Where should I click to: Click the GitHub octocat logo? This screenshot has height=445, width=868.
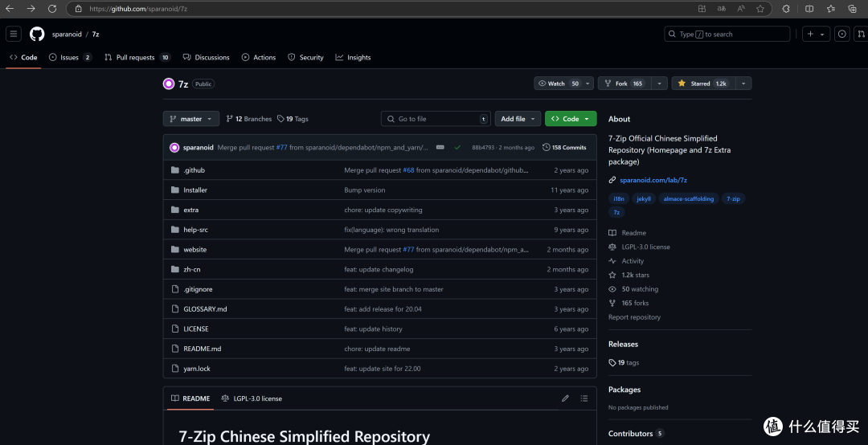[x=37, y=34]
